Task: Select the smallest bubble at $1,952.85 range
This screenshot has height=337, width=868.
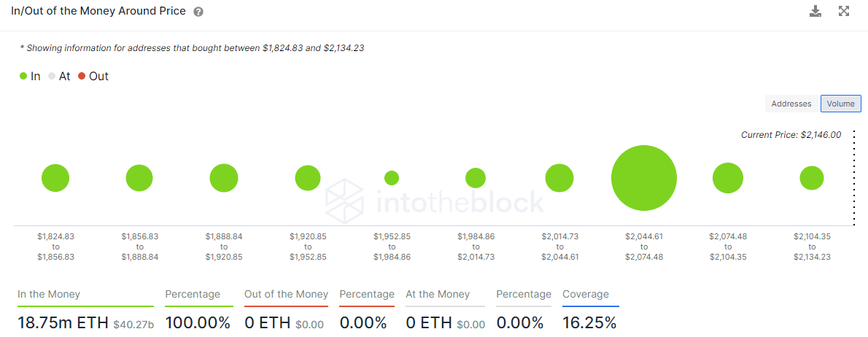Action: 392,178
